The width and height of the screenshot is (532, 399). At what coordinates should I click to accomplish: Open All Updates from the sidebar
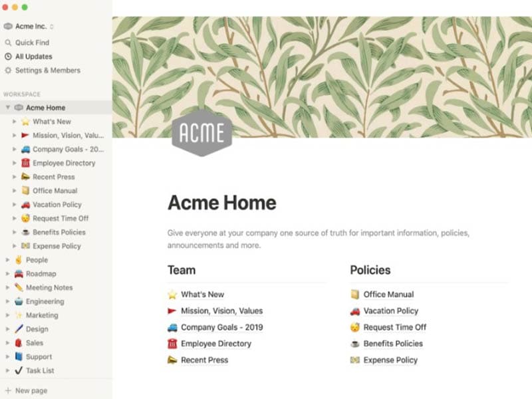point(33,57)
